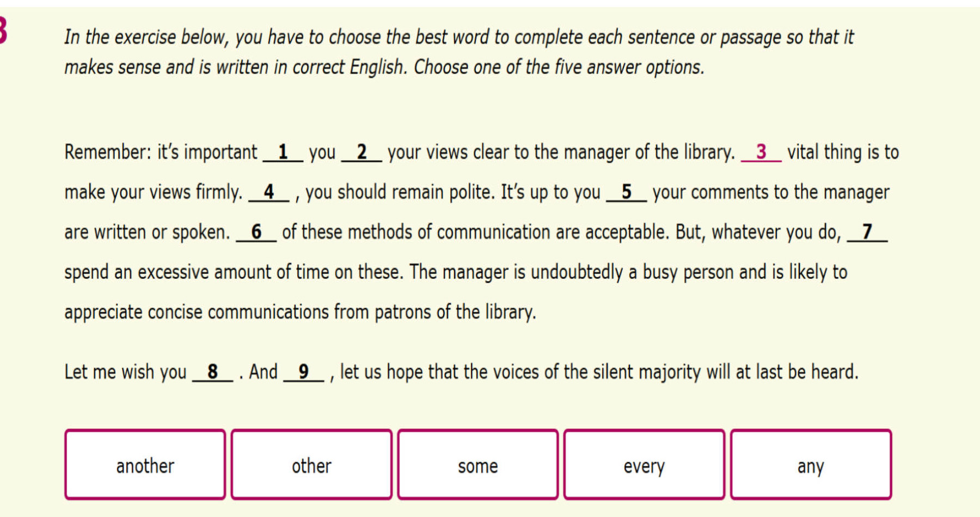Click blank 9 following the word 'And'
Screen dimensions: 980x517
(x=304, y=372)
